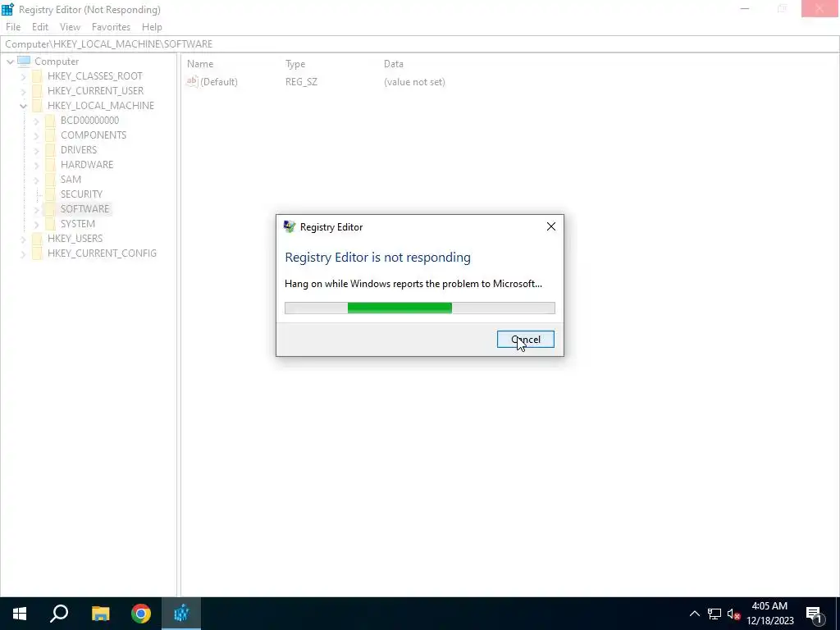This screenshot has width=840, height=630.
Task: Click the SOFTWARE folder icon
Action: [50, 208]
